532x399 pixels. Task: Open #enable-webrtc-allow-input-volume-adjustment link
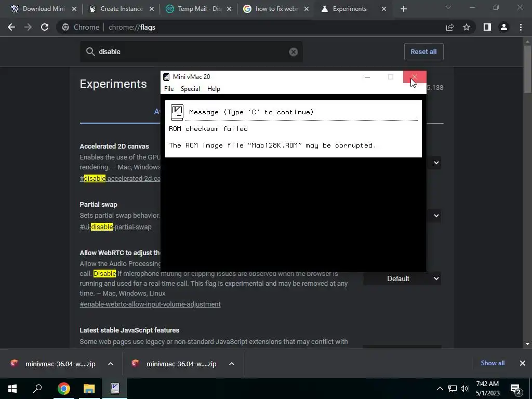[x=150, y=304]
